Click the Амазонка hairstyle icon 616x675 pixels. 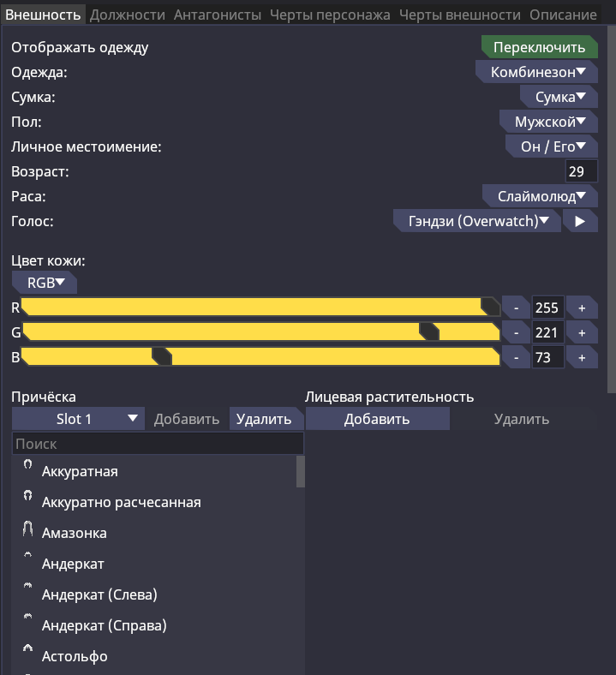[27, 530]
